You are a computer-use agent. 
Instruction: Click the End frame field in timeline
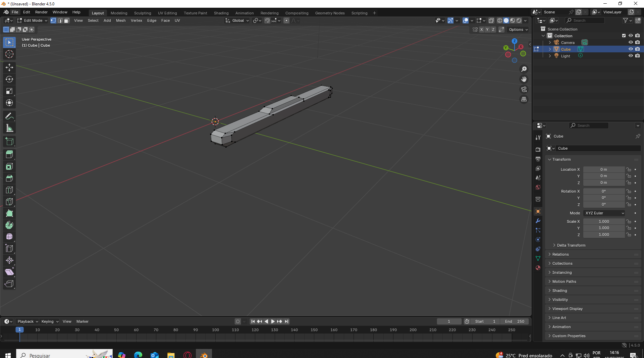pos(515,321)
